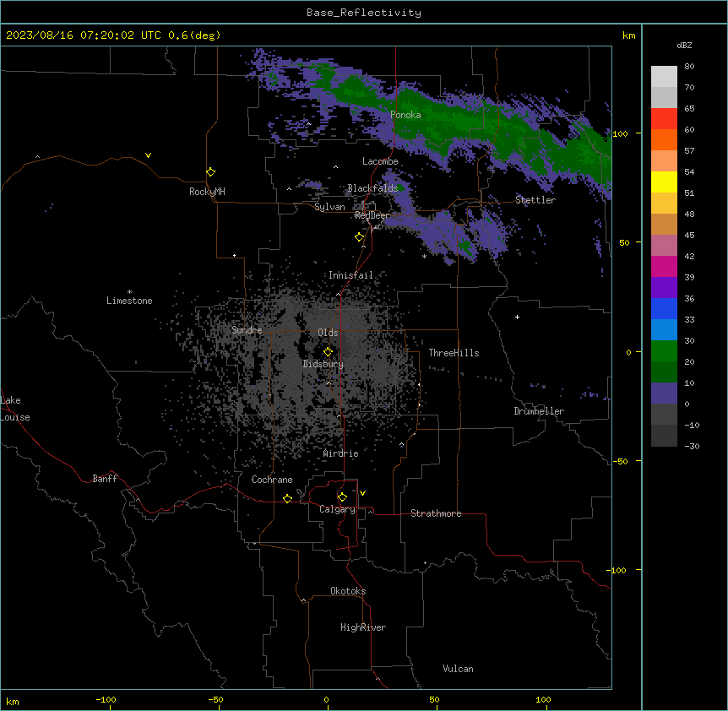Click the dark gray swatch for -10 dBZ
728x711 pixels.
(664, 436)
